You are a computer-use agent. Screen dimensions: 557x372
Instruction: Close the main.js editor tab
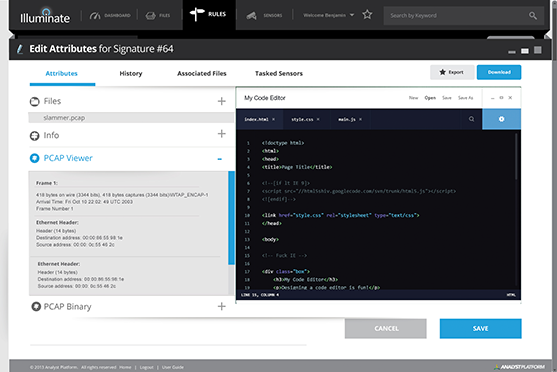tap(361, 119)
